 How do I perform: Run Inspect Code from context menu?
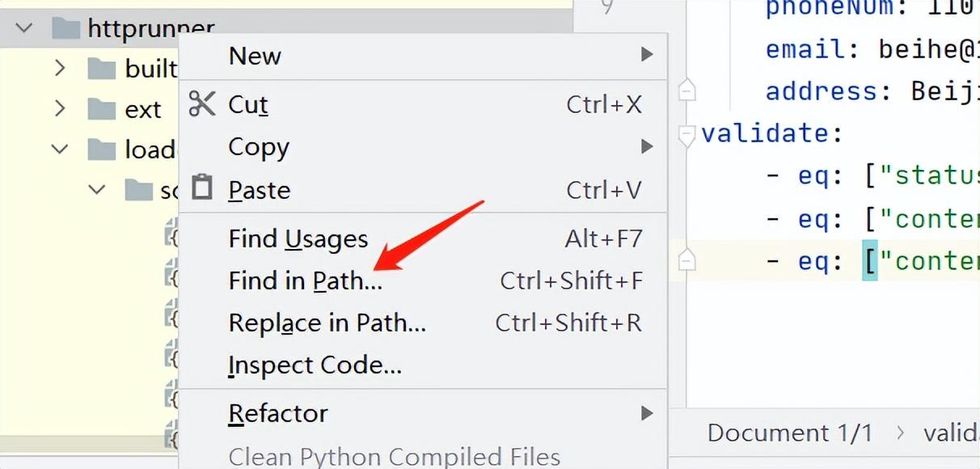coord(315,365)
